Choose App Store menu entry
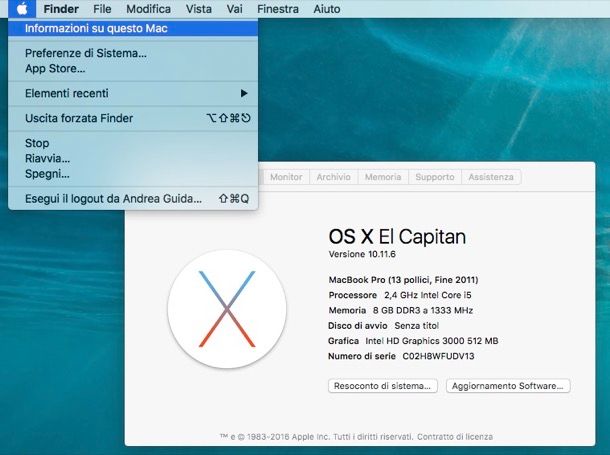This screenshot has width=610, height=455. (x=133, y=68)
